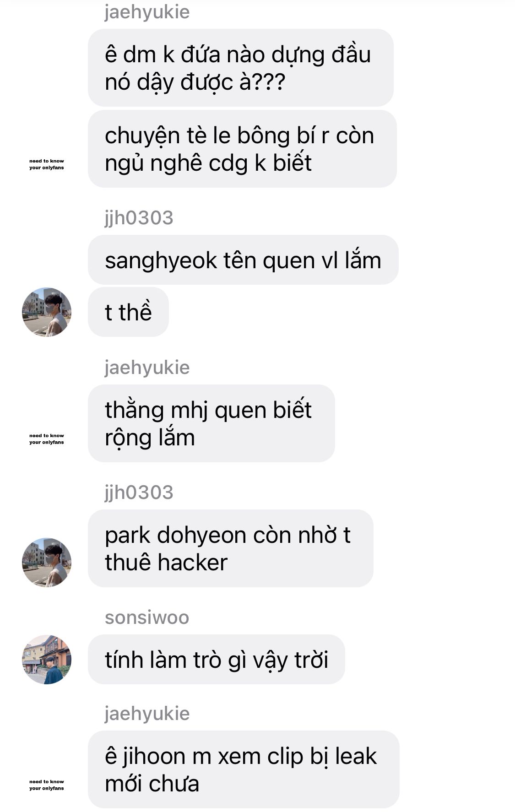
Task: Open jjh0303 avatar beside "t thề"
Action: tap(47, 312)
